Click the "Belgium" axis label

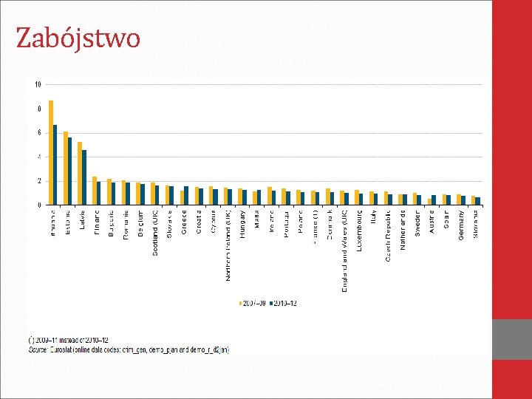140,224
